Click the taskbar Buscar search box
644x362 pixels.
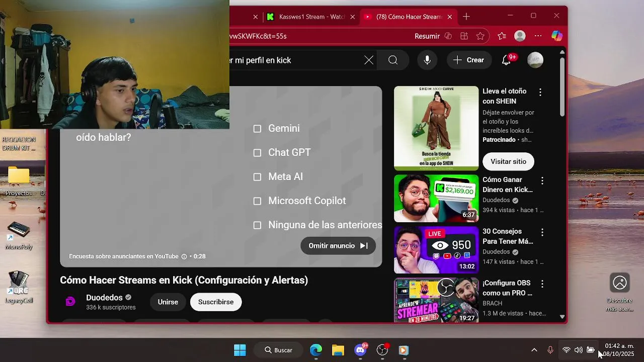[x=279, y=350]
